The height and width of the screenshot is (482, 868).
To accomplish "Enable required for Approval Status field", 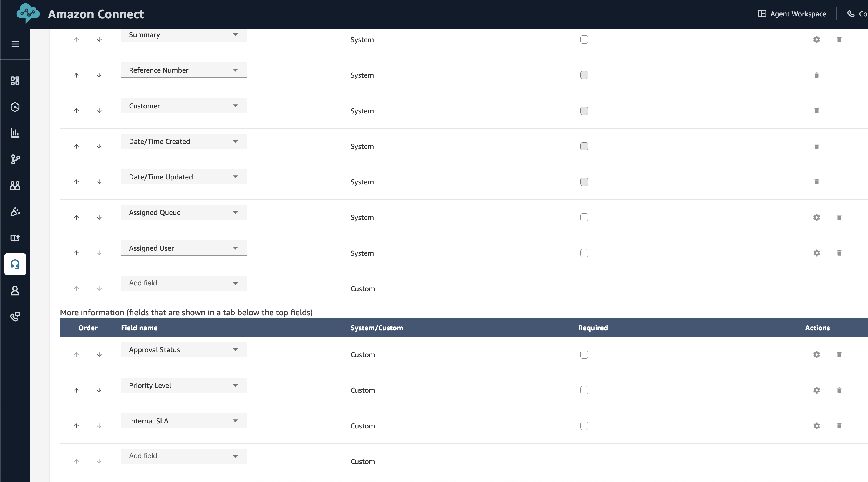I will [584, 355].
